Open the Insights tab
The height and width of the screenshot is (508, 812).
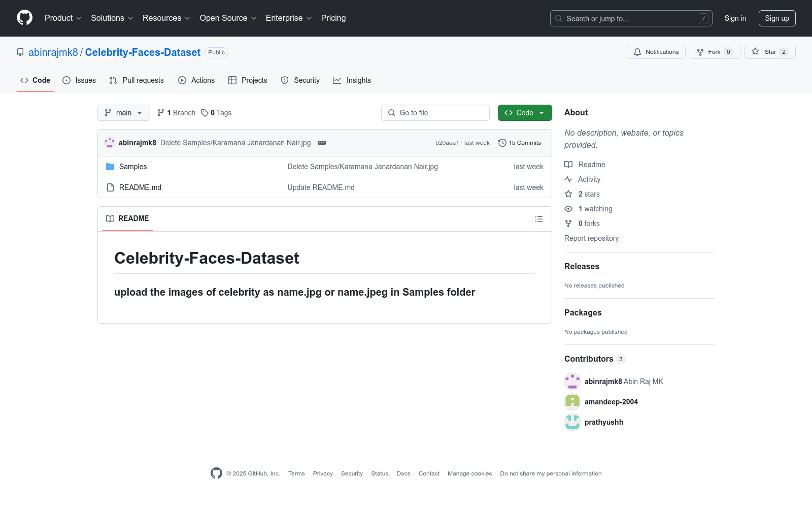tap(352, 80)
